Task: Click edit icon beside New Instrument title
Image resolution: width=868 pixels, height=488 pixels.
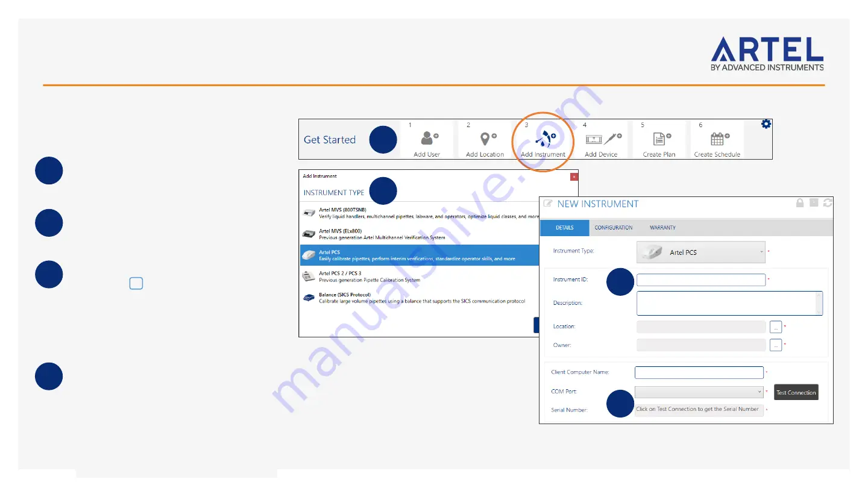Action: point(548,204)
